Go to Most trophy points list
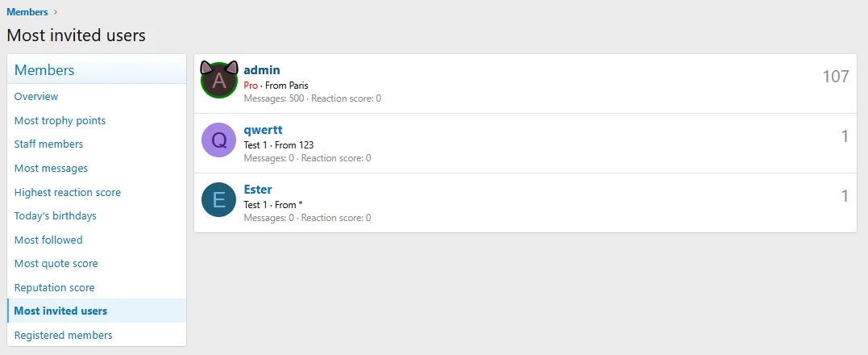868x355 pixels. 60,121
